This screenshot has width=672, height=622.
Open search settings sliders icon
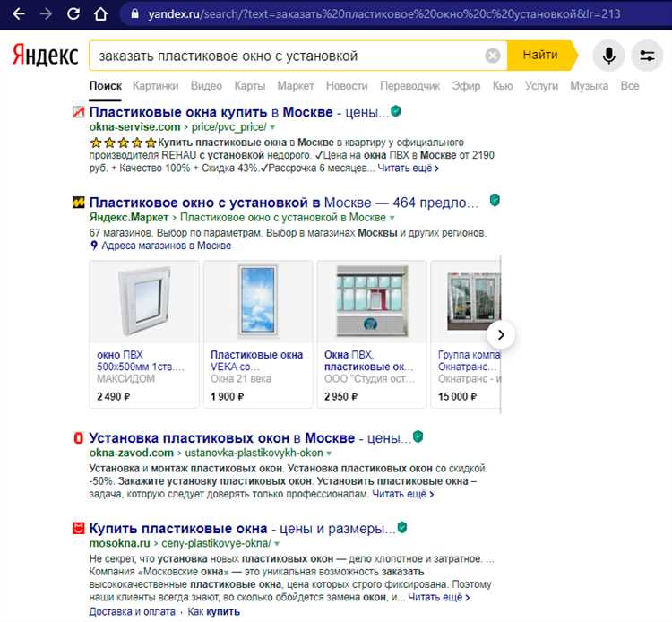click(647, 56)
